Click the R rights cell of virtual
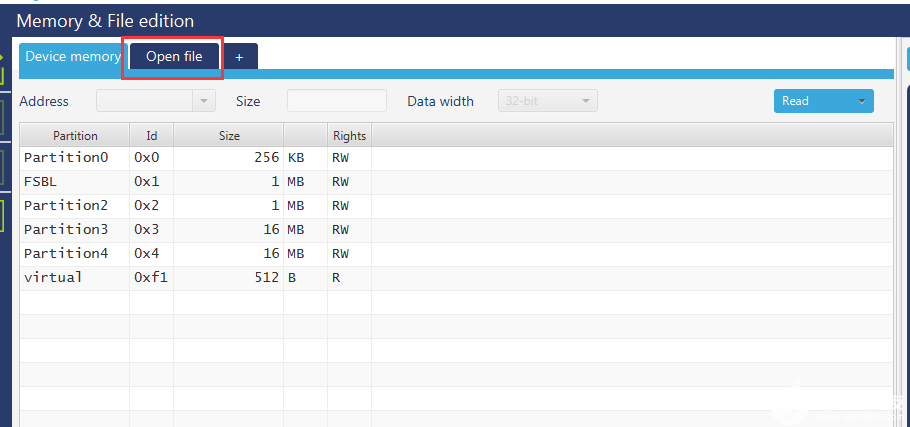Screen dimensions: 910x427 coord(349,278)
